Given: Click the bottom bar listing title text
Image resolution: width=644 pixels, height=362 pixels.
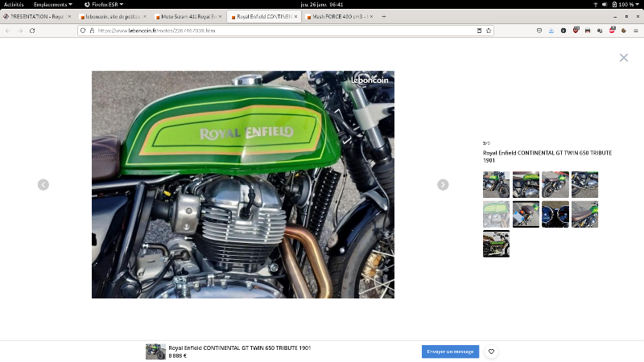Looking at the screenshot, I should tap(239, 348).
